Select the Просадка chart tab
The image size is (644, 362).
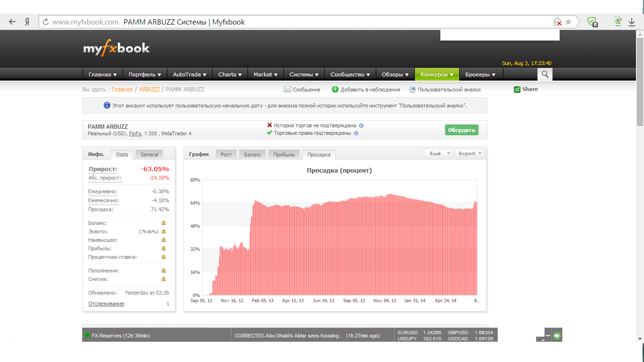point(319,155)
